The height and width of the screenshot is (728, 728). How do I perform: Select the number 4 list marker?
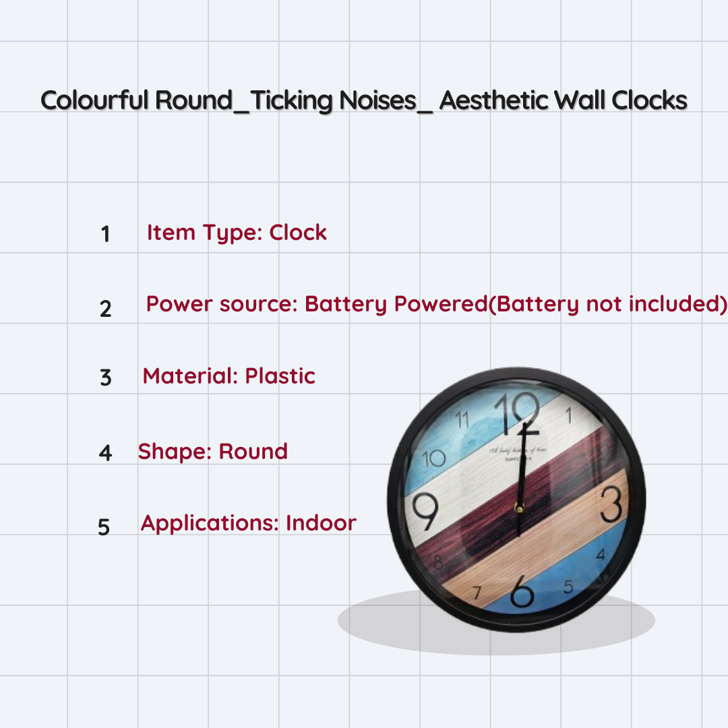[x=105, y=452]
